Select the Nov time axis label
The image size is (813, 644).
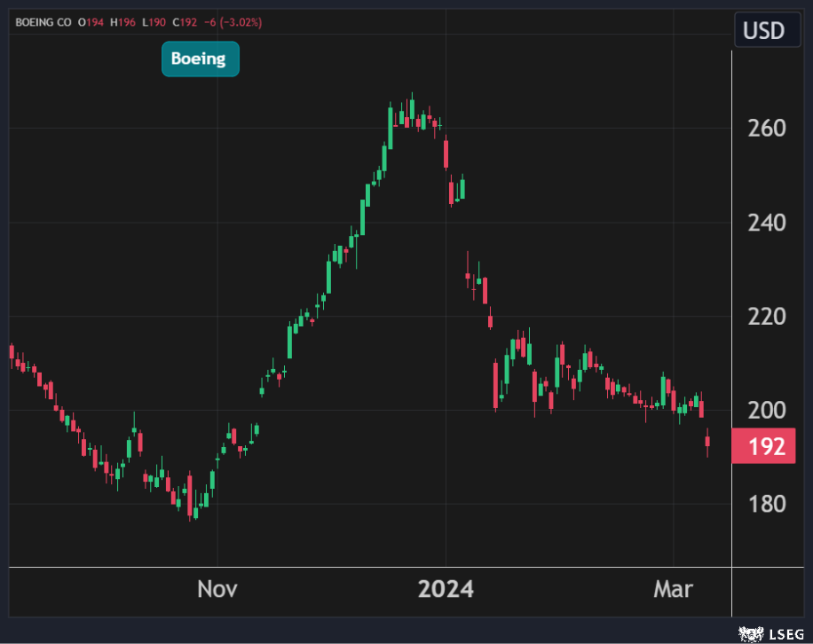coord(217,589)
